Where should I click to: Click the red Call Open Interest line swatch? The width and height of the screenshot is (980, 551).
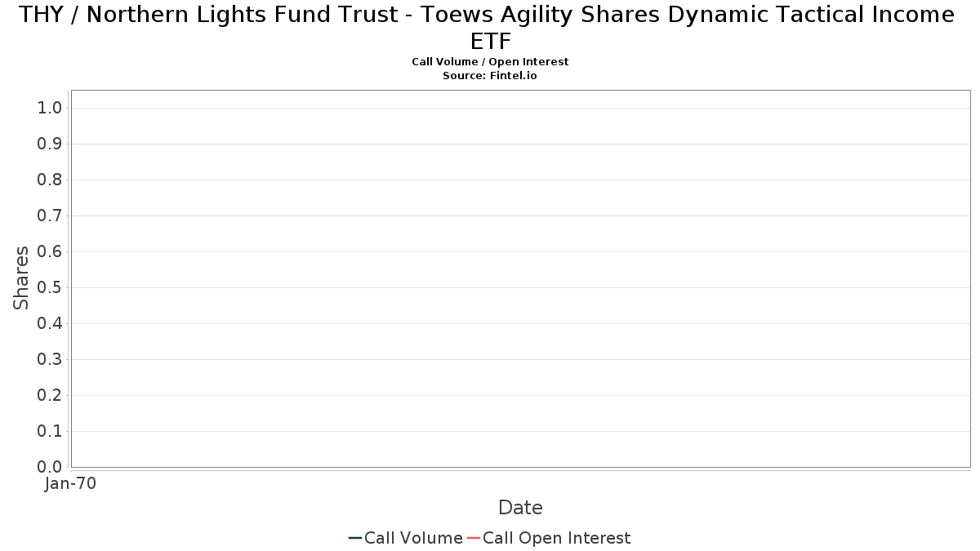click(474, 538)
